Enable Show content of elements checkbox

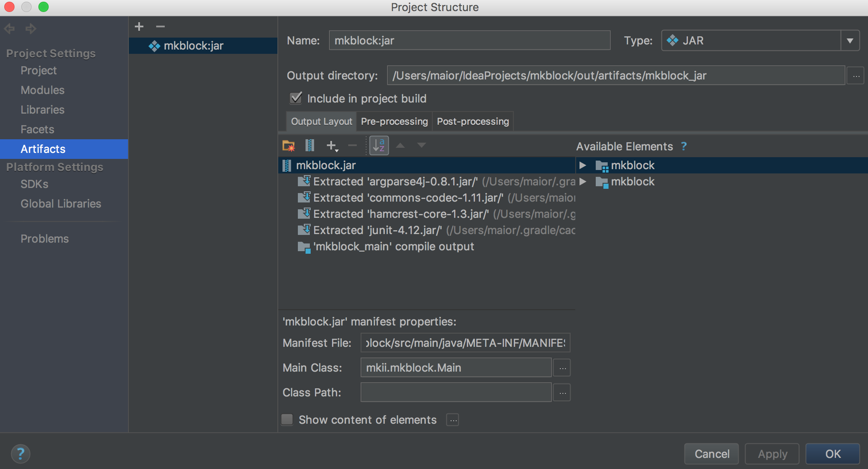coord(287,419)
